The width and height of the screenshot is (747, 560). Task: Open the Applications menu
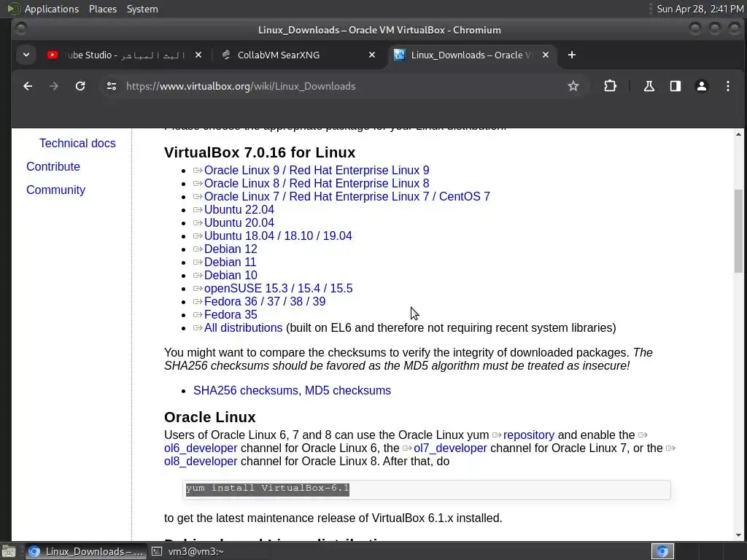click(x=52, y=9)
